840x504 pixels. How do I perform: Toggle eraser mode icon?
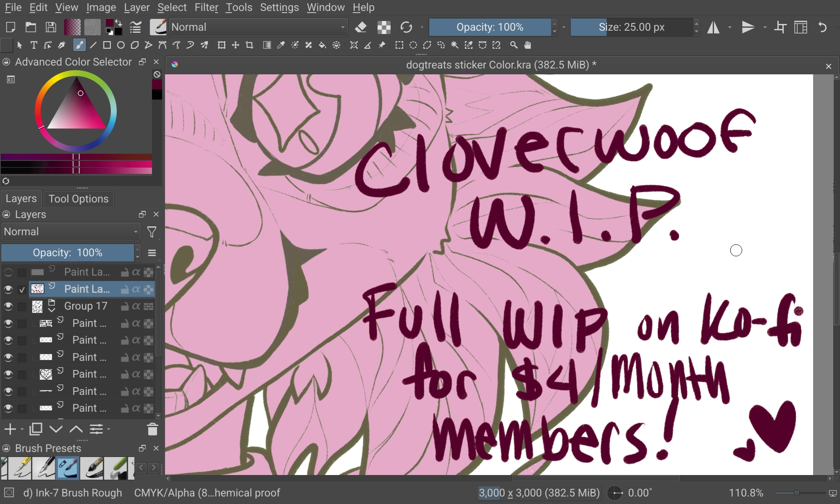pos(361,27)
